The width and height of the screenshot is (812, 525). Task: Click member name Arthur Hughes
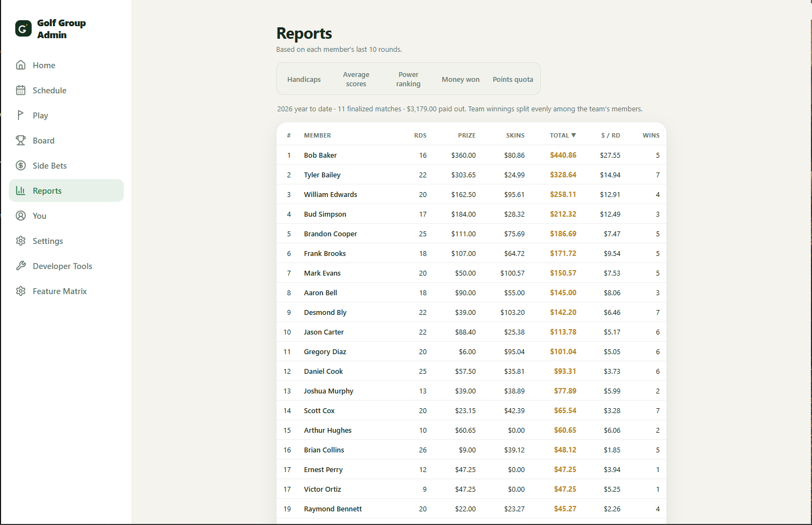(328, 430)
